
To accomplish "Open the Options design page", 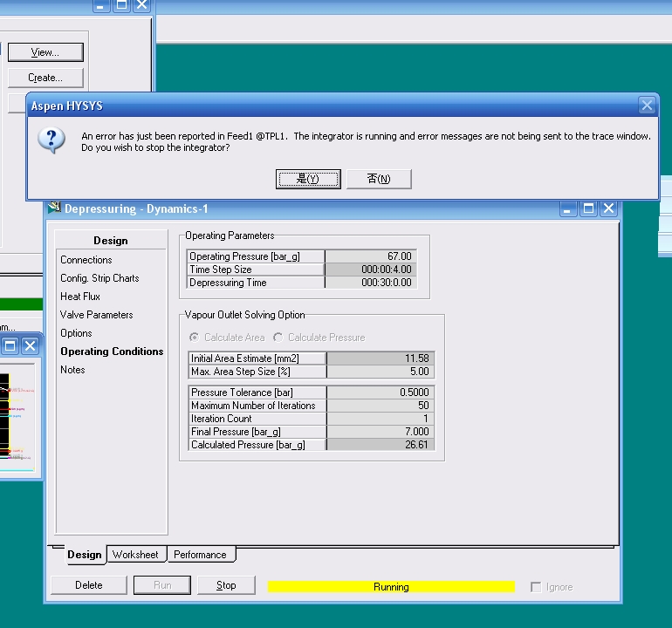I will pos(76,333).
